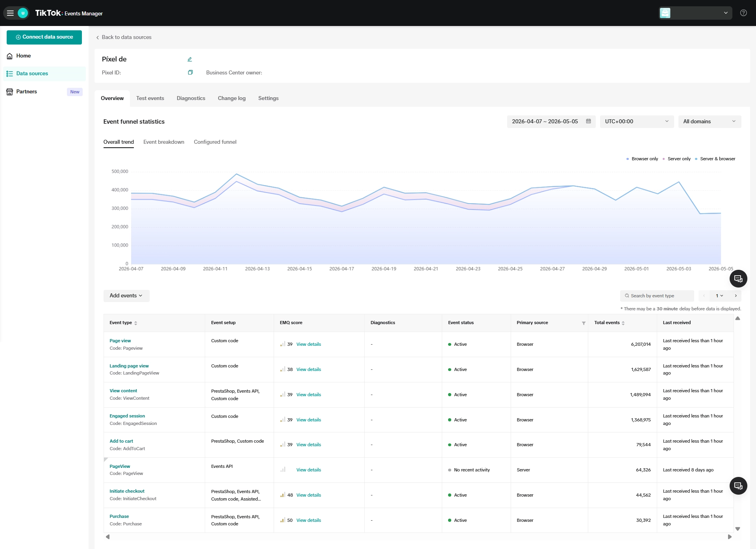Click the Connect data source button
756x549 pixels.
coord(44,37)
